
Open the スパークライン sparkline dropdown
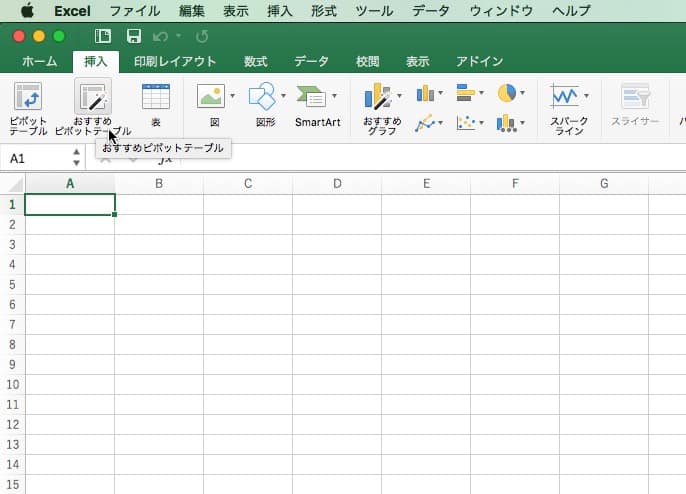tap(586, 96)
